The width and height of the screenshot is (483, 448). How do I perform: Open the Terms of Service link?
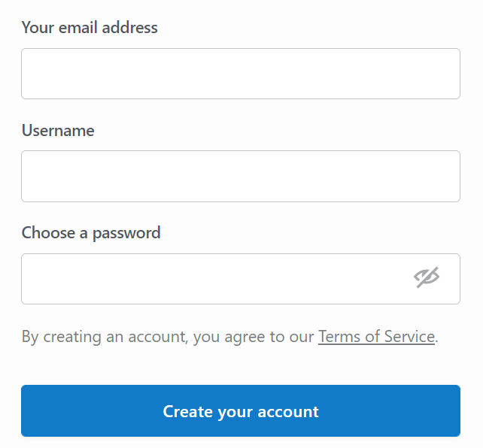[376, 337]
